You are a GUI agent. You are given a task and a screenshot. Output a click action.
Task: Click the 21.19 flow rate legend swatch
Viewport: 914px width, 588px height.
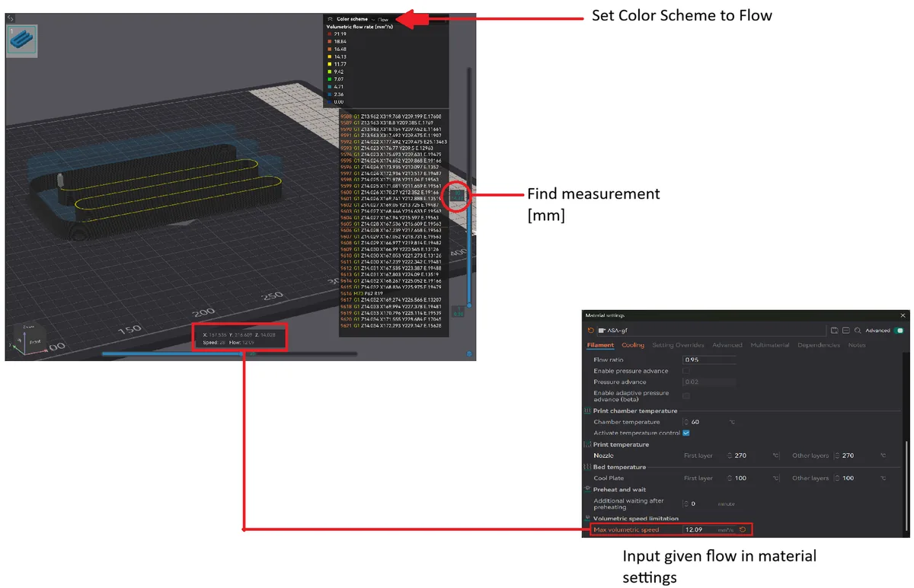(329, 34)
